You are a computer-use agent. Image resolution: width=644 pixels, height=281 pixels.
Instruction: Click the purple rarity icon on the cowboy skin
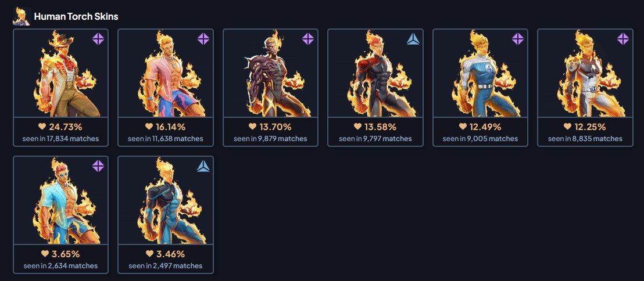(98, 39)
